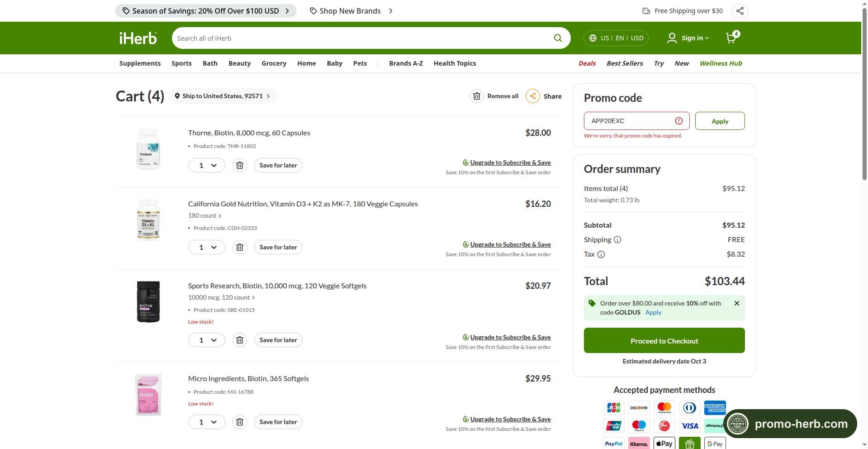Expand the 10000 mcg, 120 count option

point(222,298)
